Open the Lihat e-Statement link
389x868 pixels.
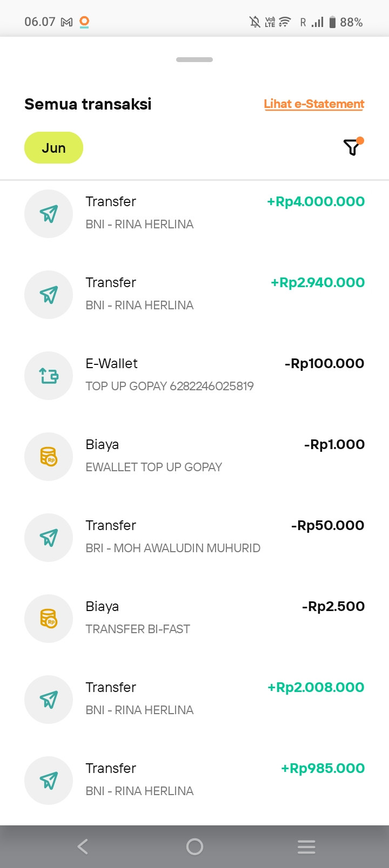click(x=314, y=104)
